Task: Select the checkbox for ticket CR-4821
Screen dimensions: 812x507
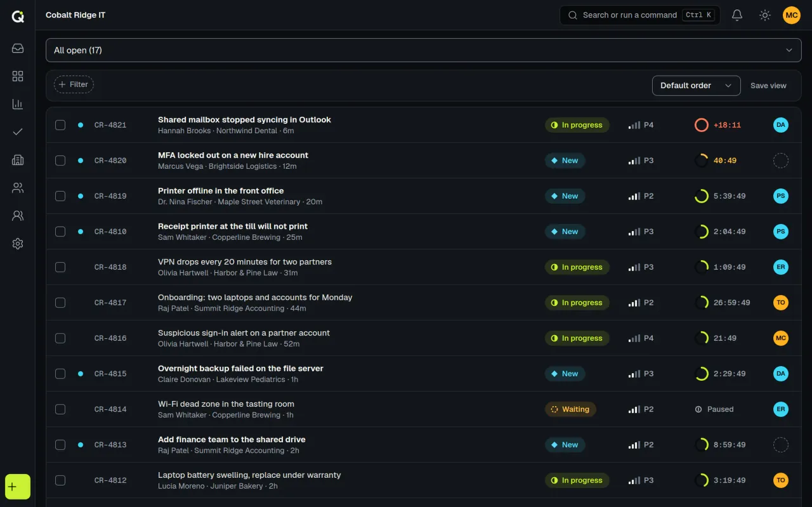Action: [x=60, y=125]
